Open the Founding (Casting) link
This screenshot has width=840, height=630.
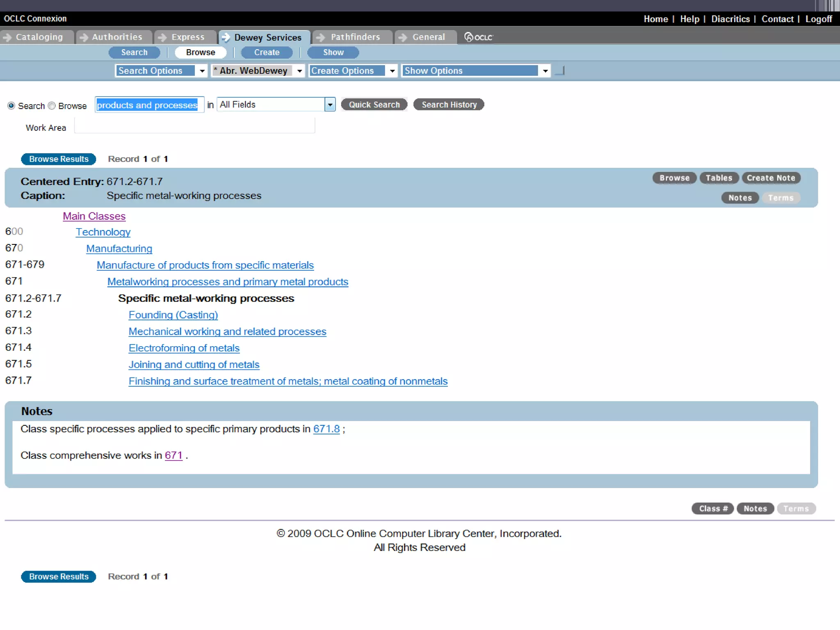[173, 315]
